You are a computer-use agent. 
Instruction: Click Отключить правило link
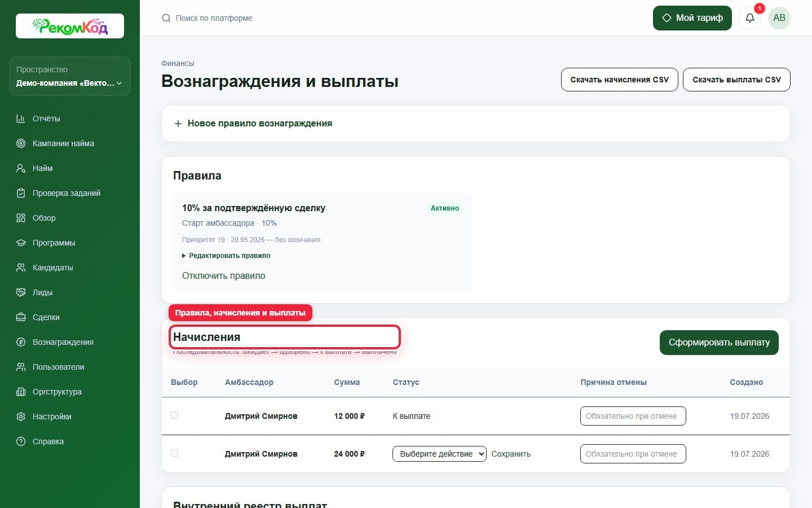pyautogui.click(x=223, y=276)
